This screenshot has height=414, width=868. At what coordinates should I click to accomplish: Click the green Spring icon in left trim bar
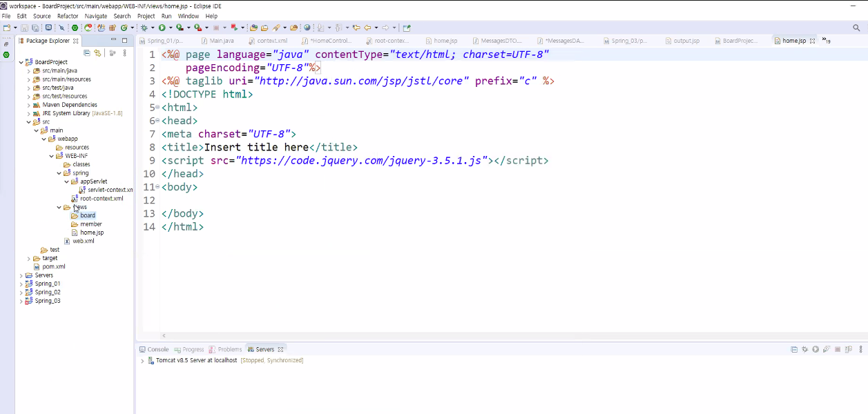tap(6, 54)
